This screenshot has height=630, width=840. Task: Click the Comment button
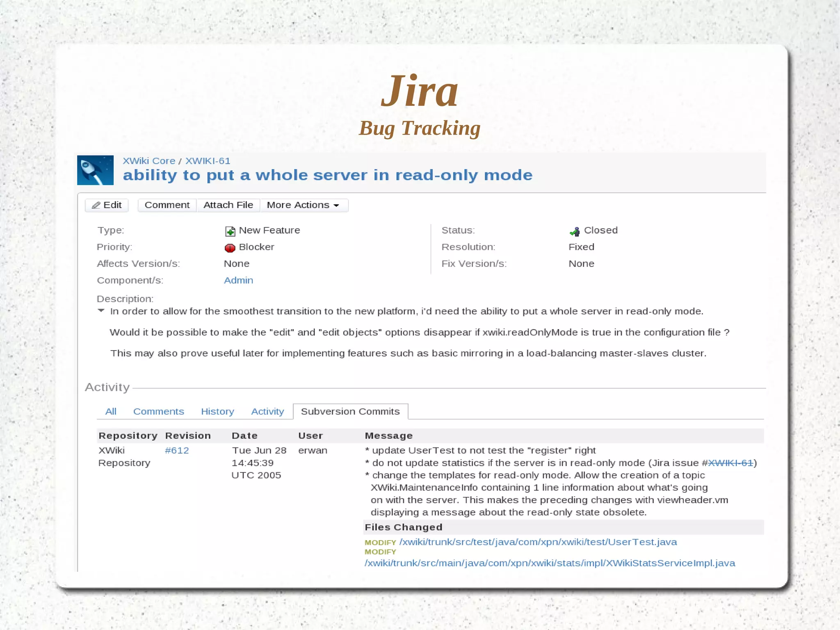pos(167,205)
